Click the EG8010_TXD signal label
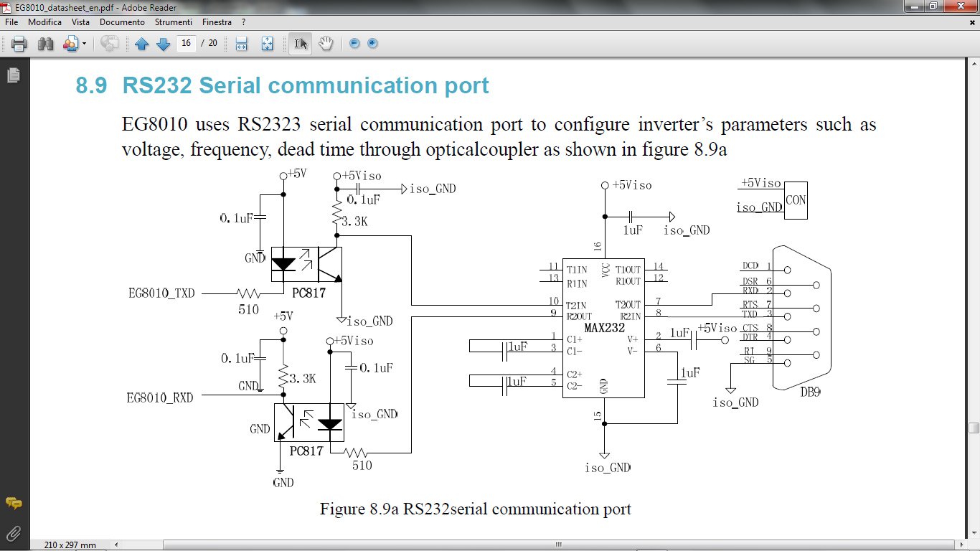 coord(161,293)
